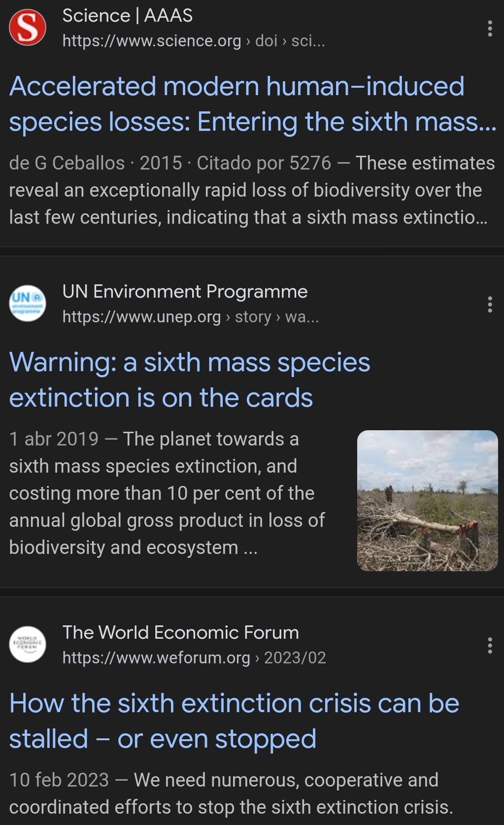Open 'Accelerated modern human-induced species losses' result
The width and height of the screenshot is (504, 825).
coord(236,104)
